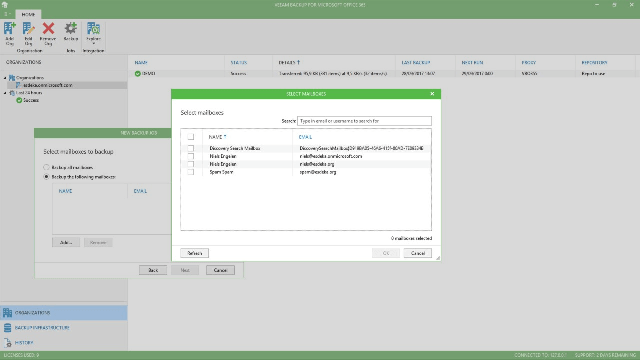The image size is (640, 360).
Task: Check Niels Engelen .org mailbox checkbox
Action: pyautogui.click(x=191, y=164)
